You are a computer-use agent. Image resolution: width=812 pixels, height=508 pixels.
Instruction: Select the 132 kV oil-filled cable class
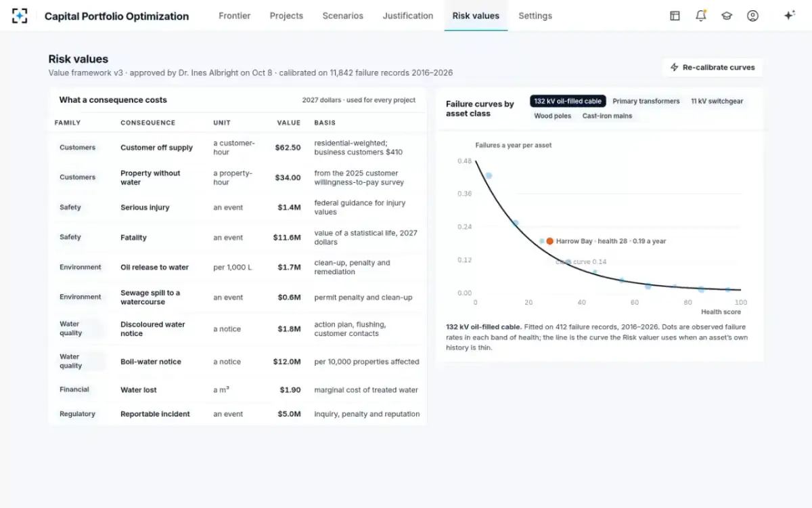568,101
